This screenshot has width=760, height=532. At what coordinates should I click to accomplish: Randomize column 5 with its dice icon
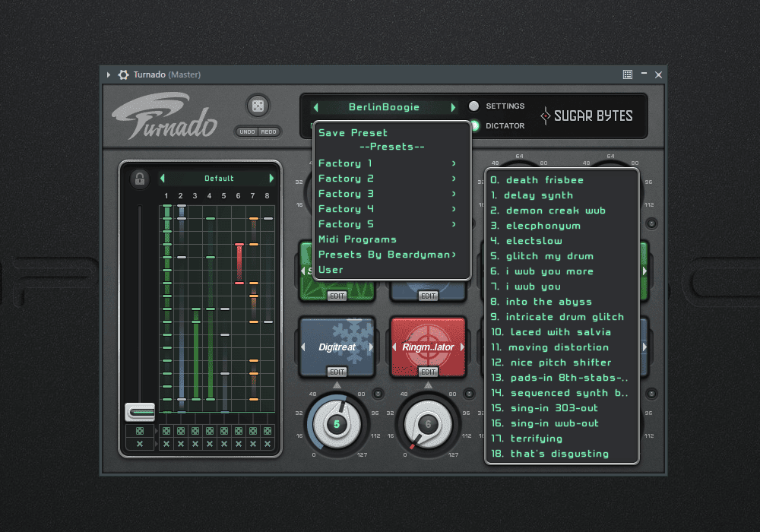tap(224, 431)
